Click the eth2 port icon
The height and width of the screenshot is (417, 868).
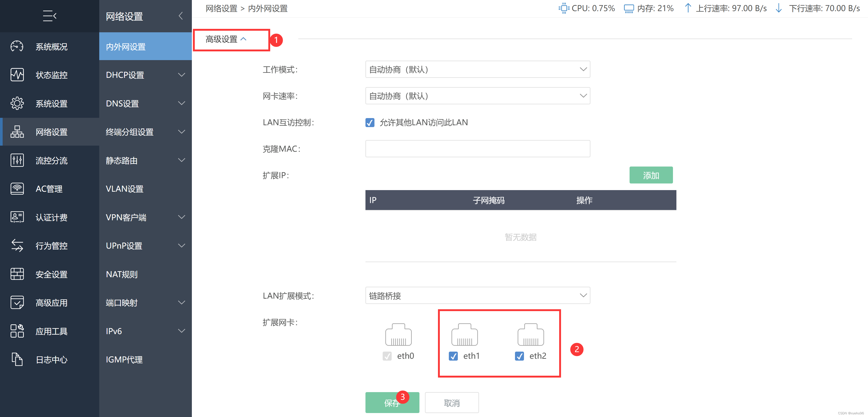(x=530, y=334)
